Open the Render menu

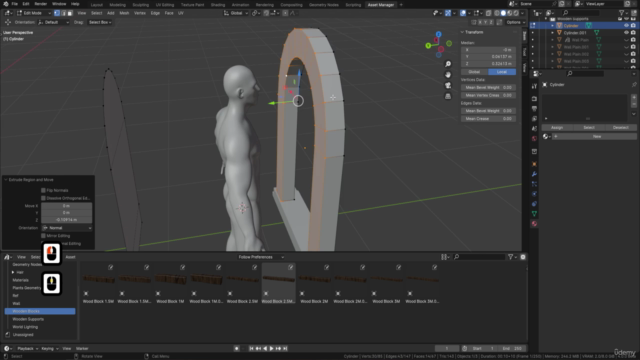tap(40, 4)
